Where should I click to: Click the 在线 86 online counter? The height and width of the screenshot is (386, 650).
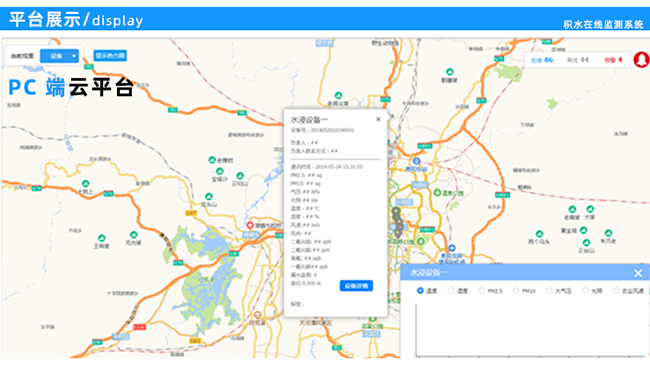click(542, 60)
